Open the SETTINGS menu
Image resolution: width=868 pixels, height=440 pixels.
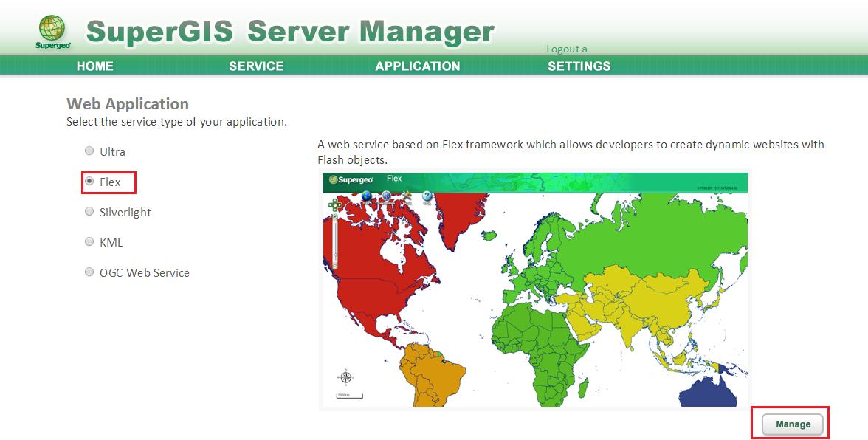click(x=579, y=66)
